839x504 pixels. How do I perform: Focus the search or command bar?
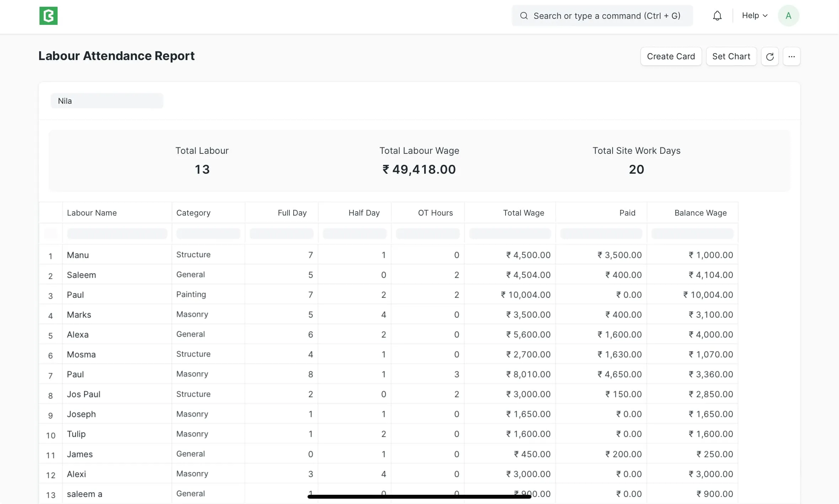click(606, 16)
